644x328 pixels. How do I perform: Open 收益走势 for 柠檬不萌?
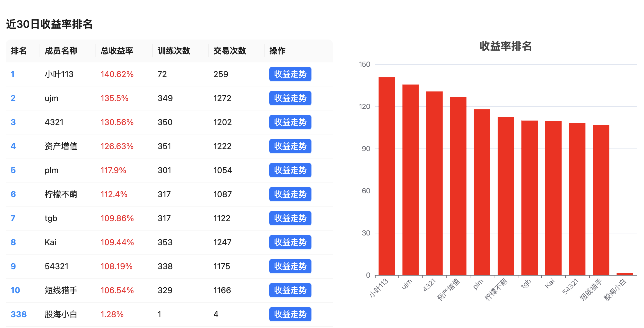point(290,194)
